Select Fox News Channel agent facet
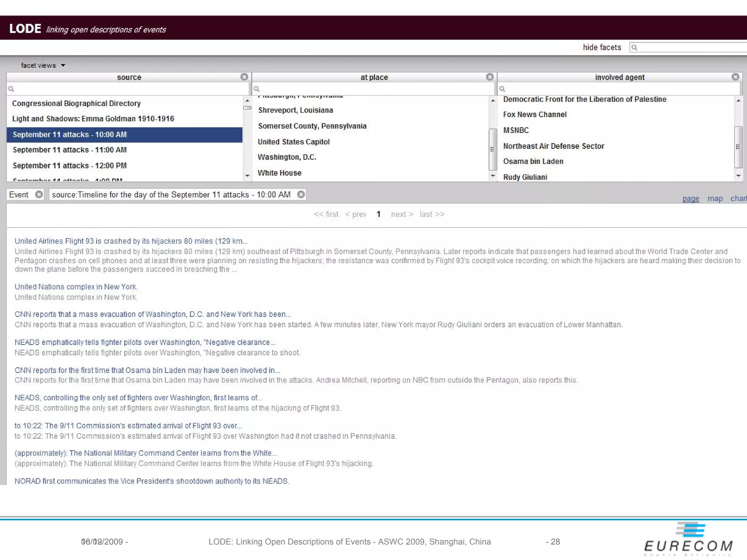This screenshot has height=560, width=747. coord(535,114)
